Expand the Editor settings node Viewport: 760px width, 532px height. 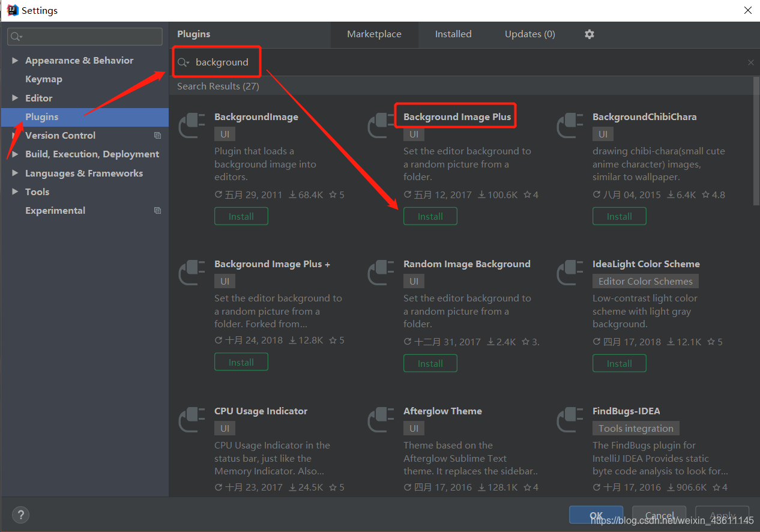[x=15, y=98]
